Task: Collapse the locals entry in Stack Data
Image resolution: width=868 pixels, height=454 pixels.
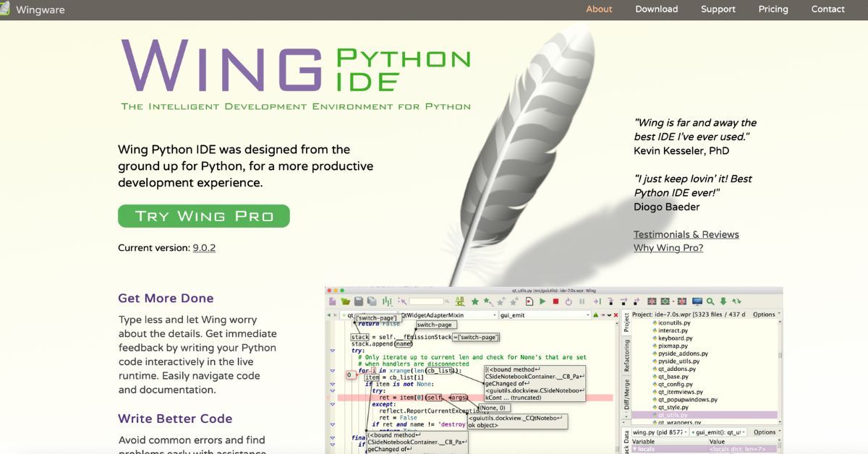Action: click(x=634, y=447)
